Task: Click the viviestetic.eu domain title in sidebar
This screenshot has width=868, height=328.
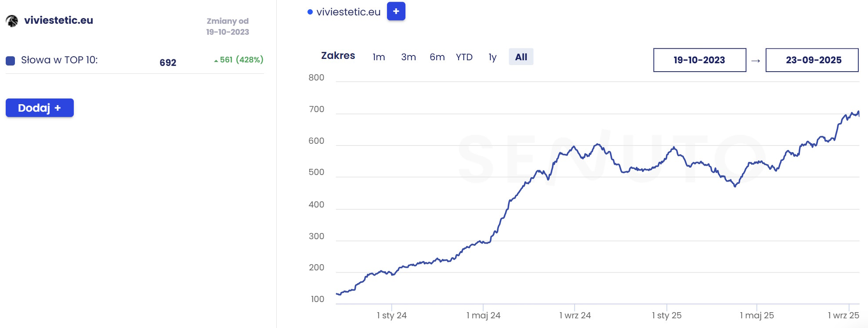Action: pyautogui.click(x=58, y=20)
